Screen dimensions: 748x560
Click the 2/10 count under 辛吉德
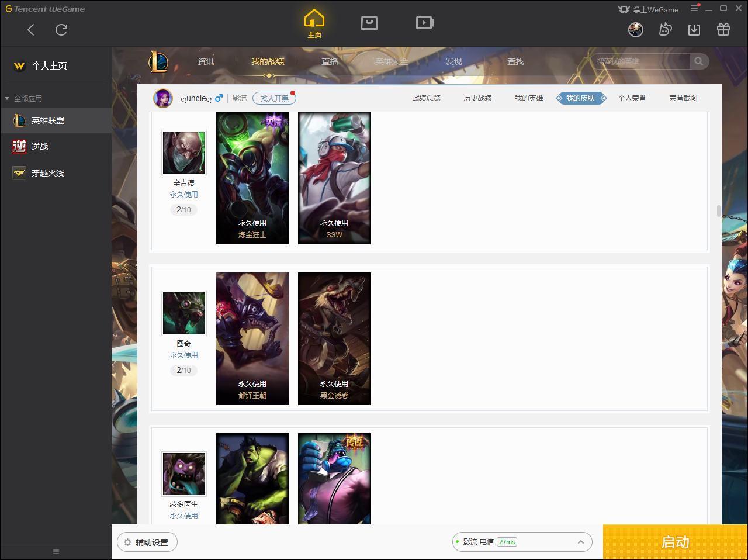183,209
